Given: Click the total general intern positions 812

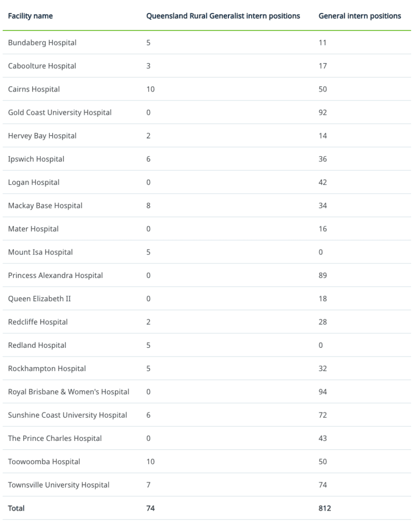Looking at the screenshot, I should coord(325,508).
